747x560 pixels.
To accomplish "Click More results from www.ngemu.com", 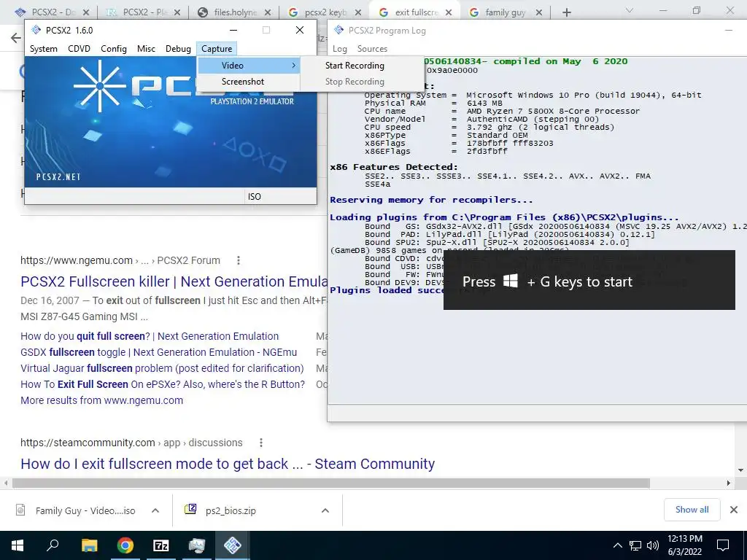I will [x=101, y=400].
